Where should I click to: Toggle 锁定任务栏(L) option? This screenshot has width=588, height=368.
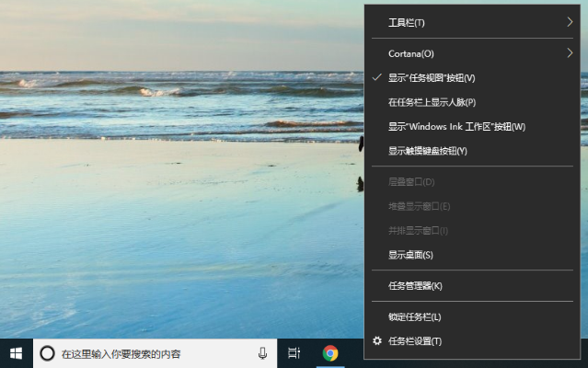click(x=415, y=317)
